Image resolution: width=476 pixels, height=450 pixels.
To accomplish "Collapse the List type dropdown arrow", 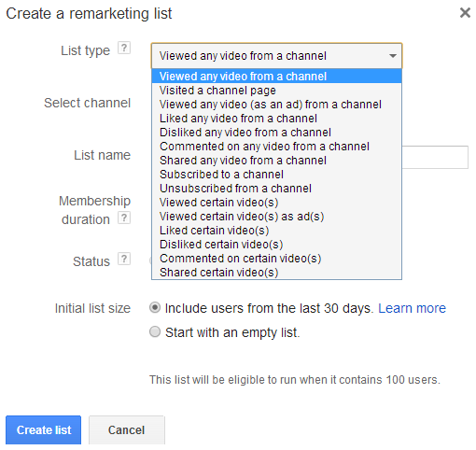I will [393, 56].
